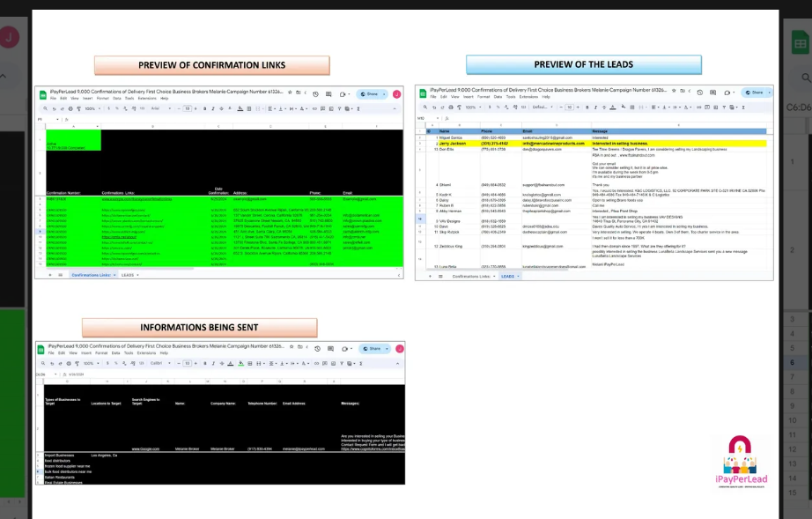The height and width of the screenshot is (519, 812).
Task: Click merge cells icon in informations being sent preview
Action: (258, 364)
